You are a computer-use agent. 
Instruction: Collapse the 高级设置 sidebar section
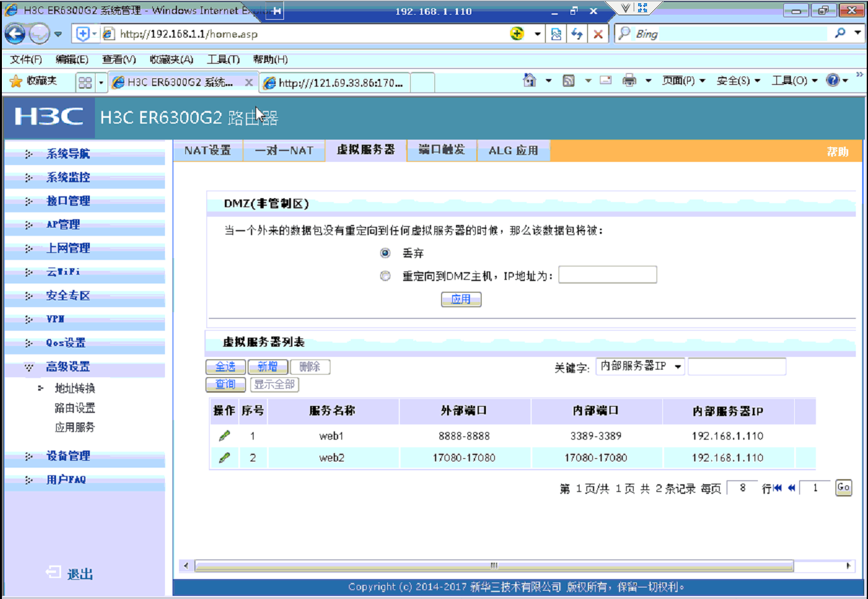(68, 366)
